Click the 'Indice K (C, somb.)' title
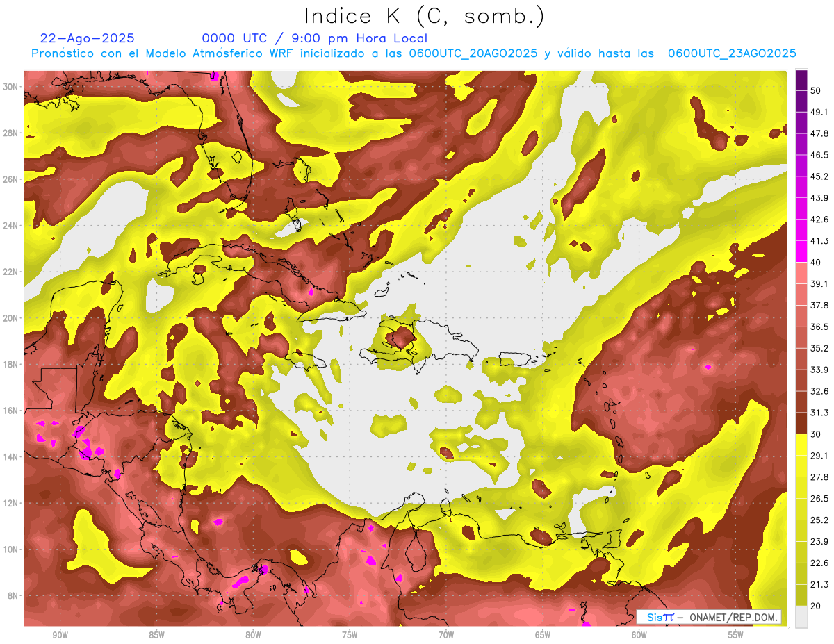 [x=424, y=16]
